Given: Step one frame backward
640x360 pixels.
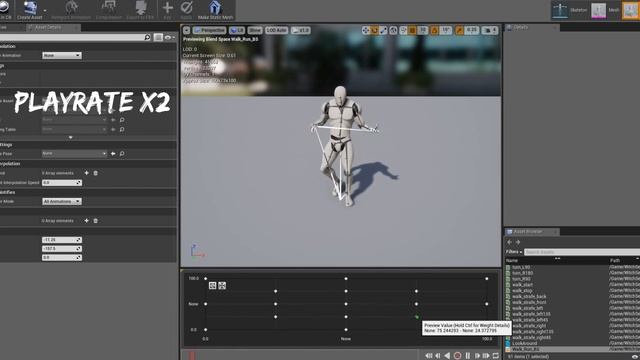Looking at the screenshot, I should coord(438,356).
